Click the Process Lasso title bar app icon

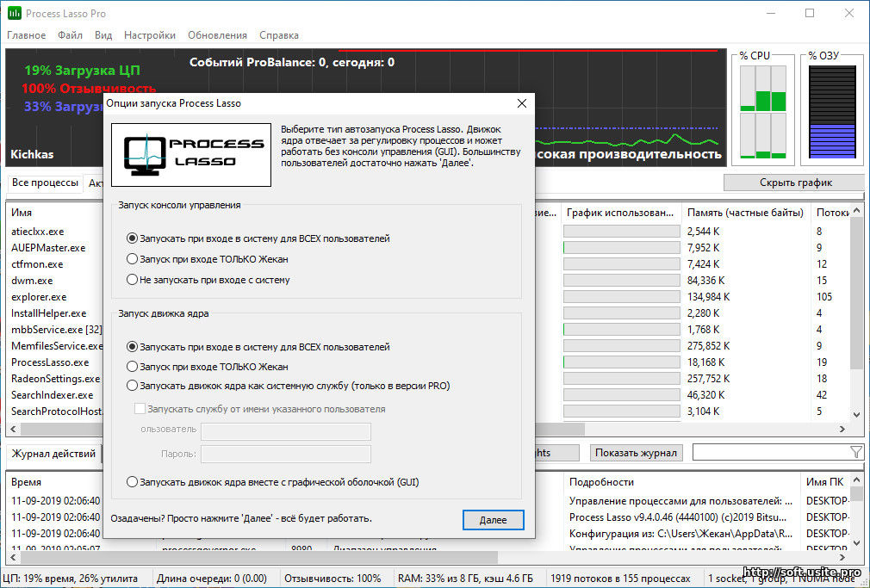coord(15,13)
